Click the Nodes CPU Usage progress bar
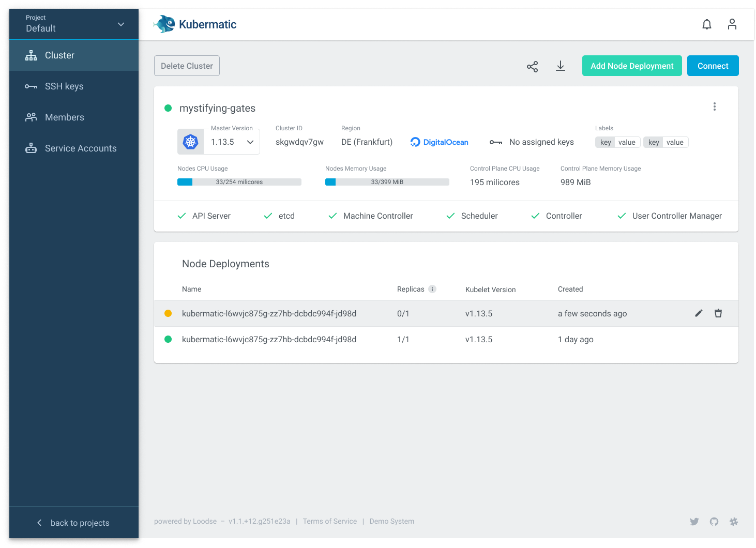 (239, 181)
